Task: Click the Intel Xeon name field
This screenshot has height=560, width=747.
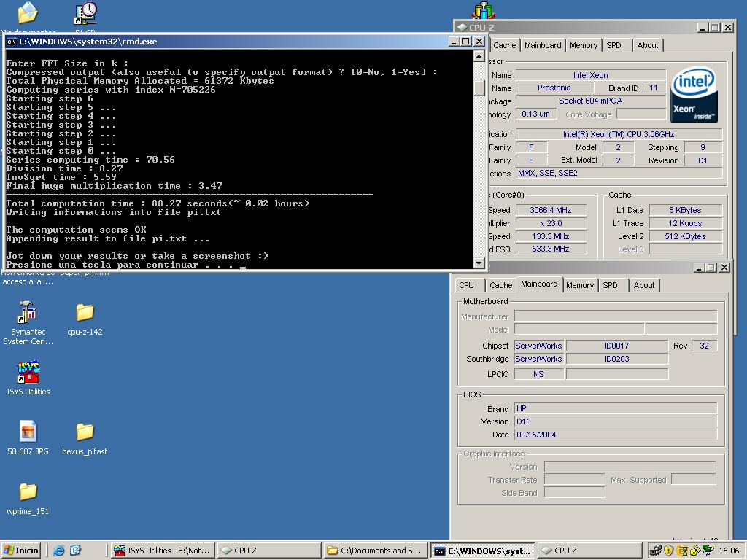Action: (591, 75)
